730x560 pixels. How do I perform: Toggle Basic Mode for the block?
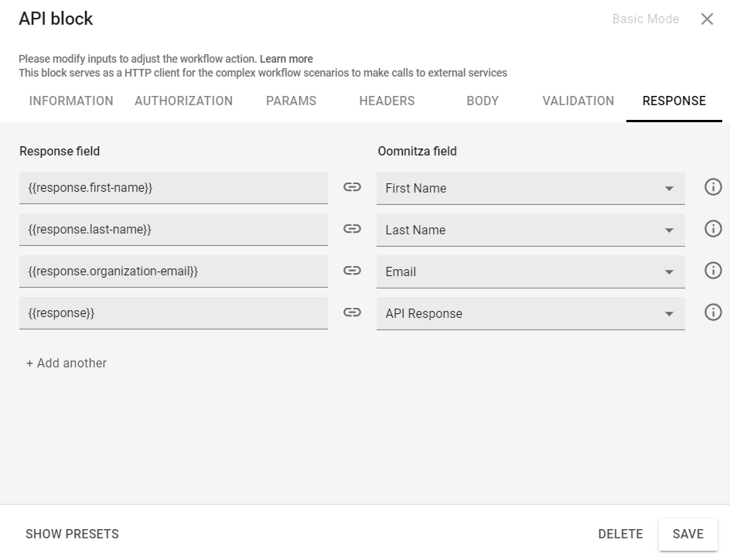tap(645, 19)
